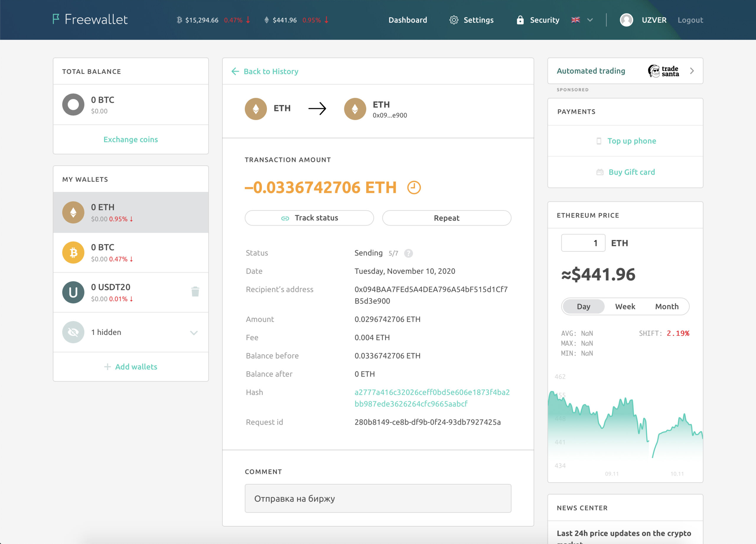The image size is (756, 544).
Task: Click the ETH amount input field
Action: coord(583,243)
